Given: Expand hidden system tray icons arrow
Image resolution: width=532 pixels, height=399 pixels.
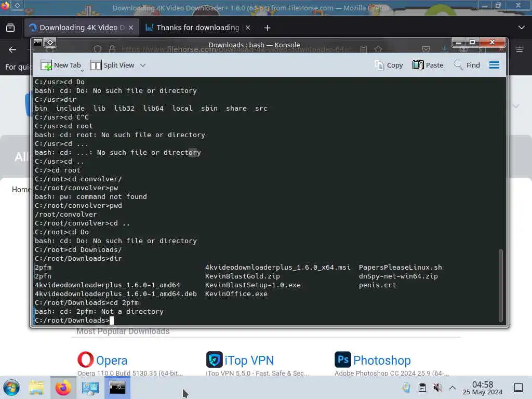Looking at the screenshot, I should [x=453, y=388].
